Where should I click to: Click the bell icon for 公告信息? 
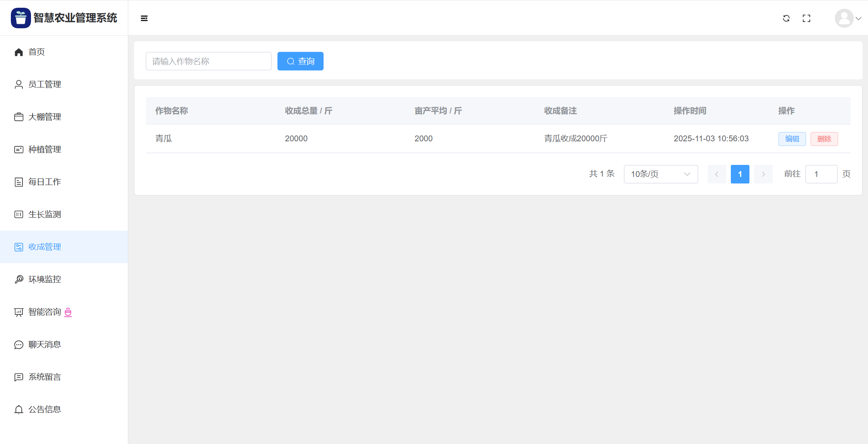click(19, 410)
